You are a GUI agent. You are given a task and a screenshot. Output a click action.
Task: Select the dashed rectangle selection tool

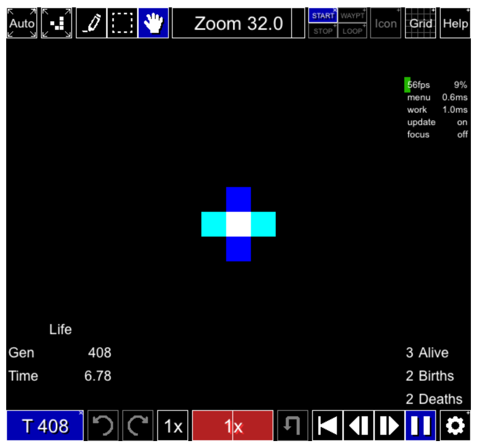122,23
